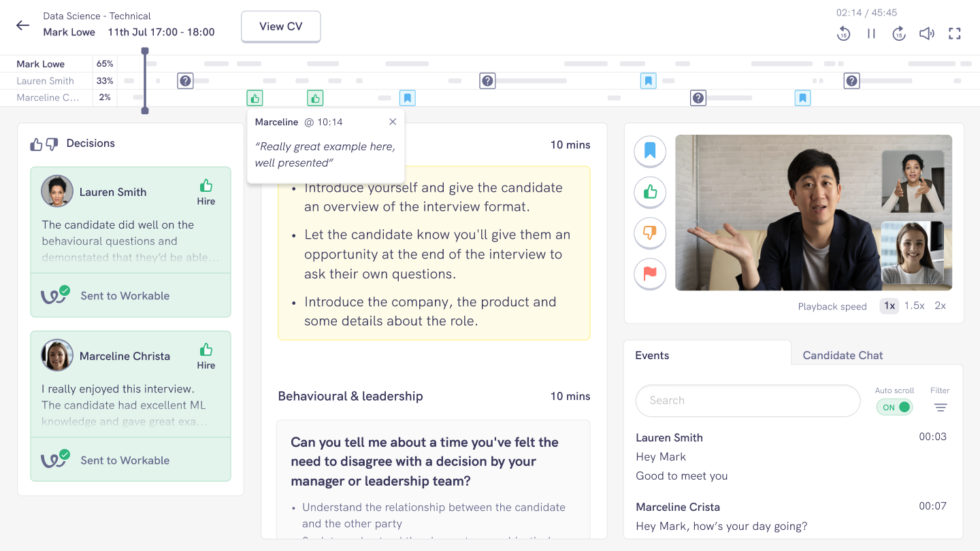Open the candidate's CV
980x551 pixels.
[280, 26]
